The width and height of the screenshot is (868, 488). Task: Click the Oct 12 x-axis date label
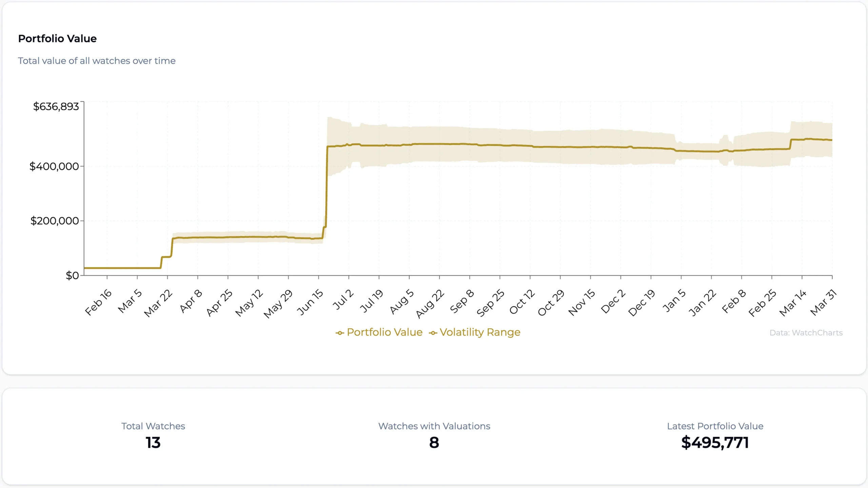point(522,302)
